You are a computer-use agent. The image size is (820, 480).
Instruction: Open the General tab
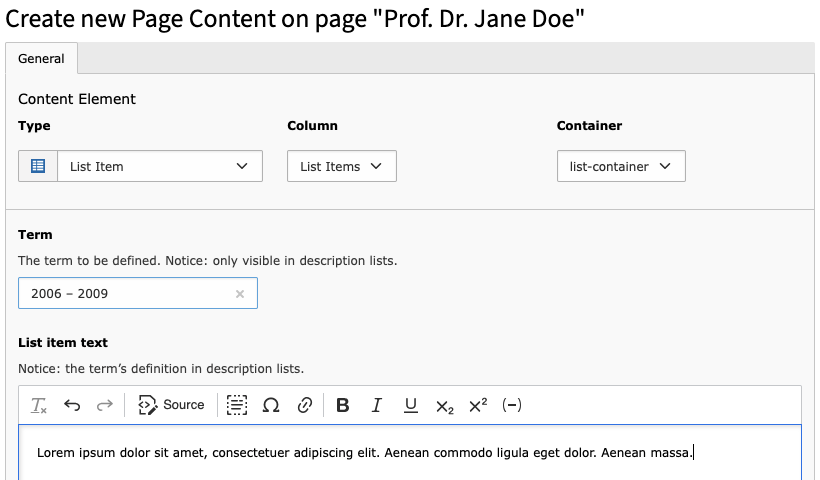(41, 59)
